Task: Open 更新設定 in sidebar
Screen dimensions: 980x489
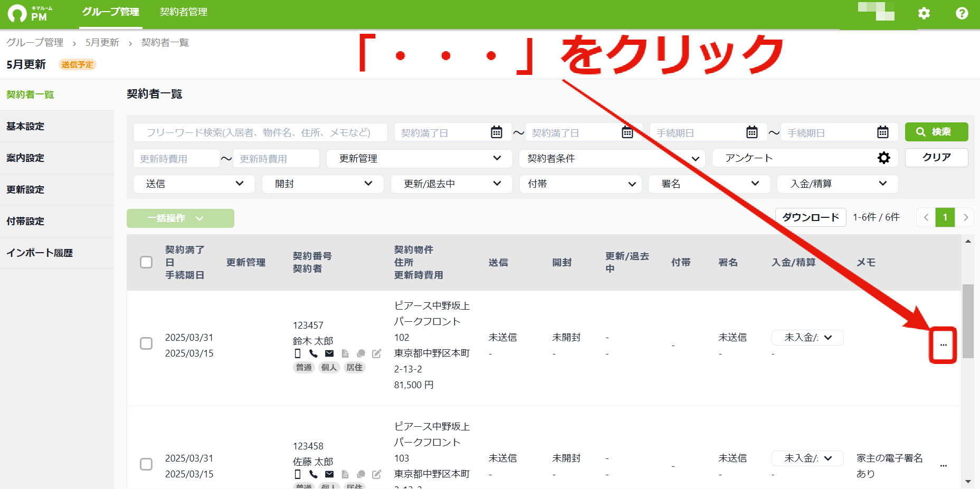Action: pyautogui.click(x=57, y=190)
